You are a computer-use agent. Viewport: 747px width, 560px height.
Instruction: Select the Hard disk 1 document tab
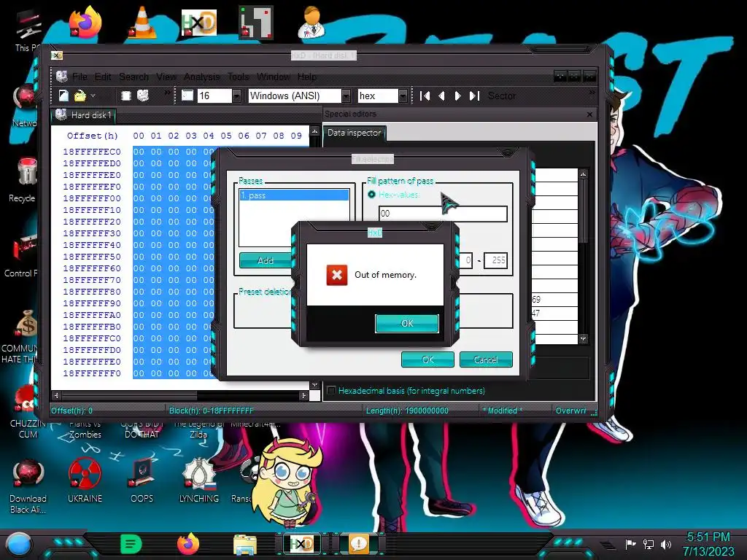[84, 114]
